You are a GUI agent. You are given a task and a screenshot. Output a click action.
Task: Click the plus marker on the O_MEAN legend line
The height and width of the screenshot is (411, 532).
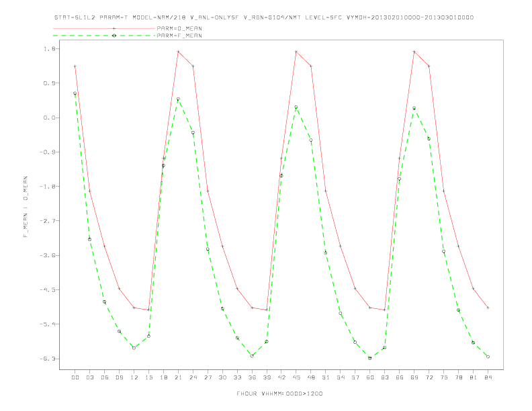pyautogui.click(x=114, y=28)
